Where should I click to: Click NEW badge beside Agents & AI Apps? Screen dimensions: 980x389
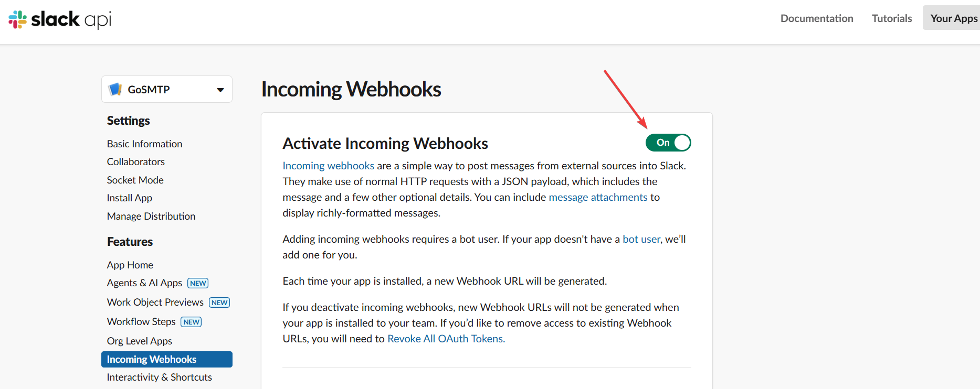tap(198, 283)
